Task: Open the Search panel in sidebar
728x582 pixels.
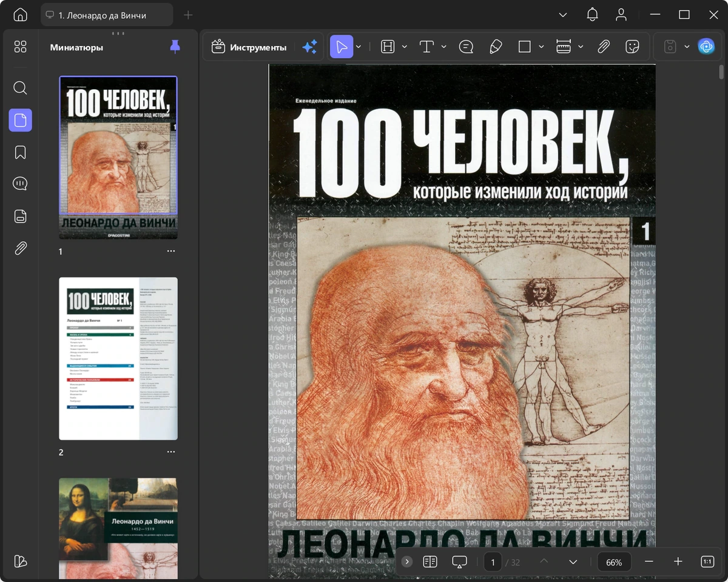Action: click(x=20, y=88)
